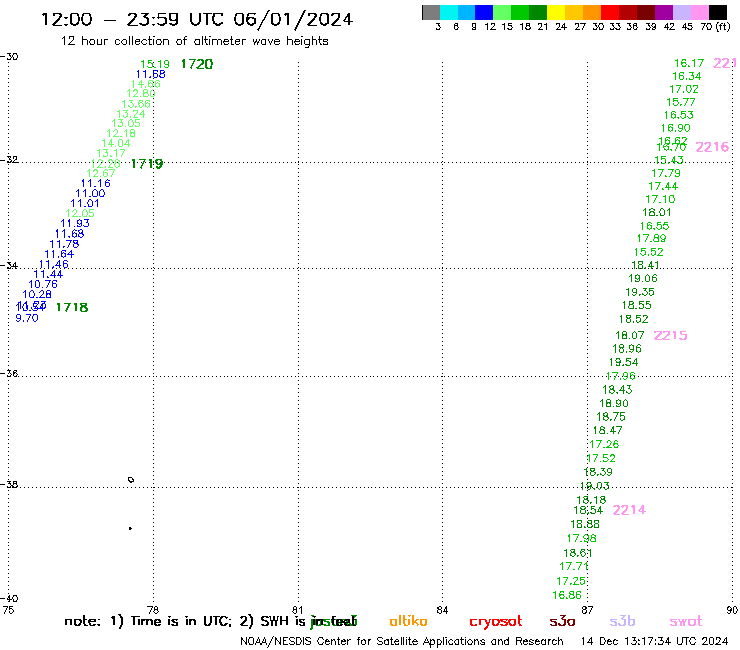Click the wave height value '15.19'
The height and width of the screenshot is (650, 740).
point(155,64)
